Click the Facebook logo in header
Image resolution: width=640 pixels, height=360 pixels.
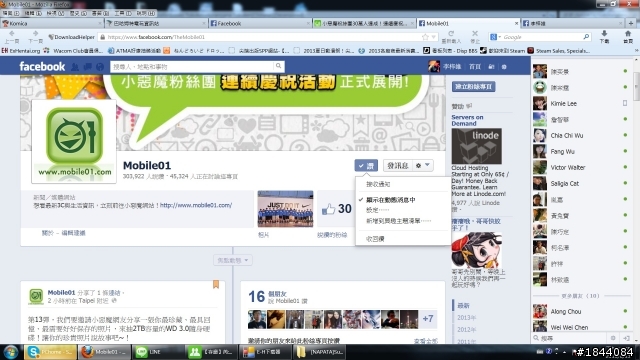(42, 67)
